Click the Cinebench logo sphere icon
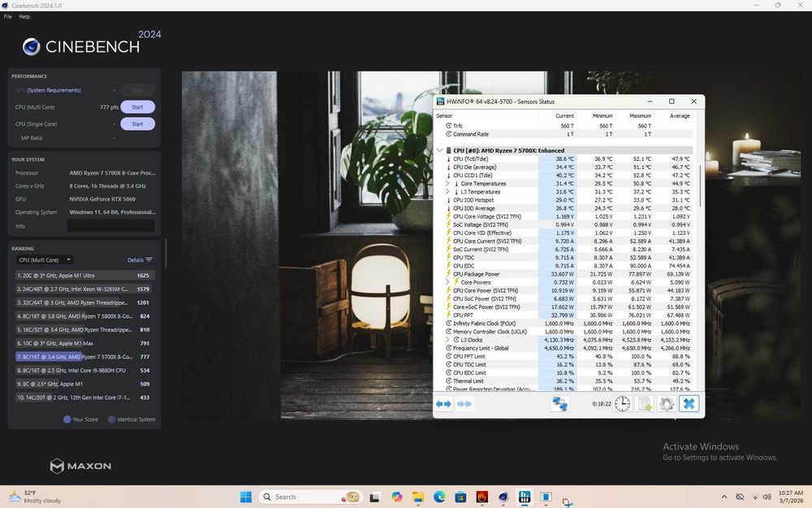This screenshot has height=508, width=812. 32,46
